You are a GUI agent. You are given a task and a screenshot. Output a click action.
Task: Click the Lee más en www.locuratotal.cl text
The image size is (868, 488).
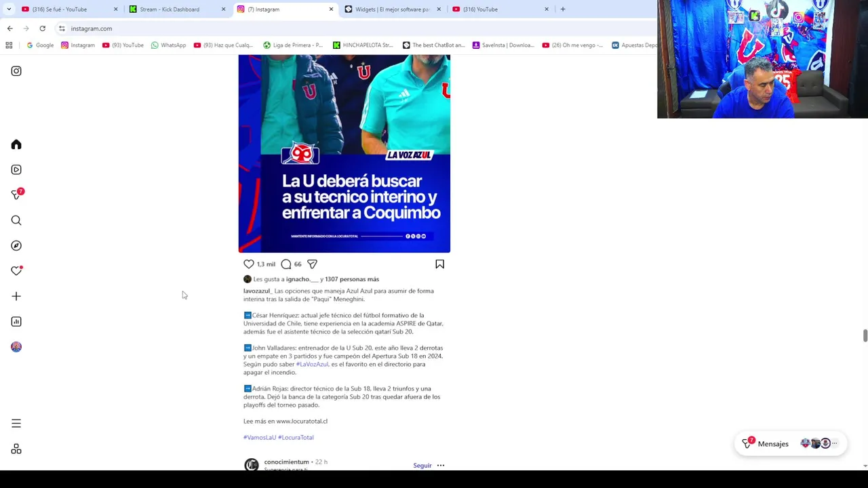click(x=285, y=421)
